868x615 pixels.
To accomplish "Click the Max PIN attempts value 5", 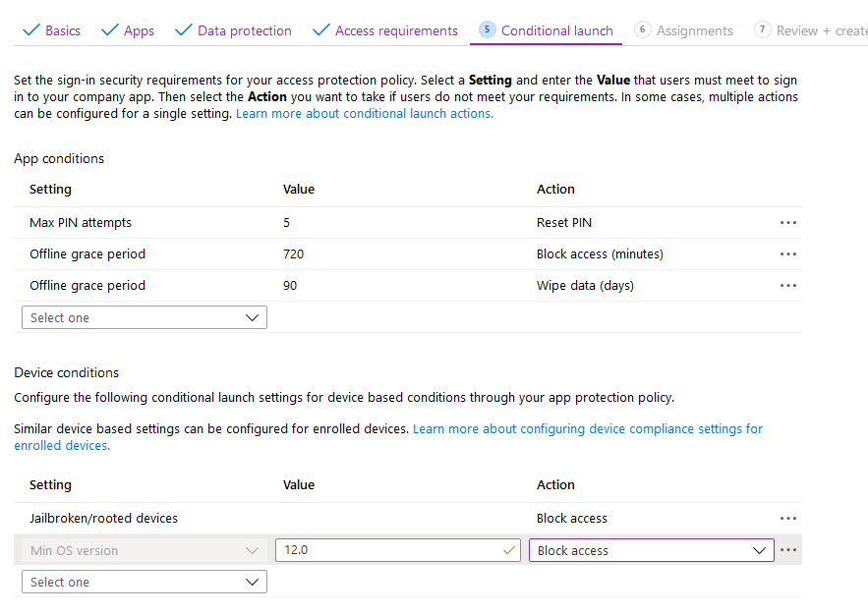I will pyautogui.click(x=287, y=223).
